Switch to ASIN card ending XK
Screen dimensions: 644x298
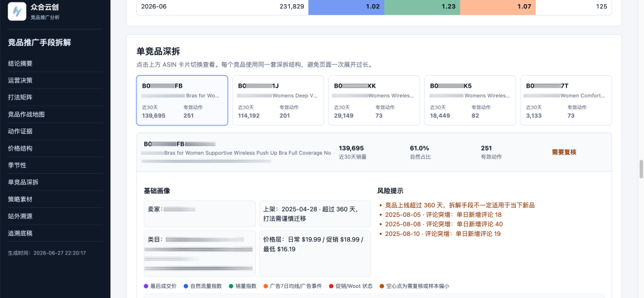[x=374, y=100]
